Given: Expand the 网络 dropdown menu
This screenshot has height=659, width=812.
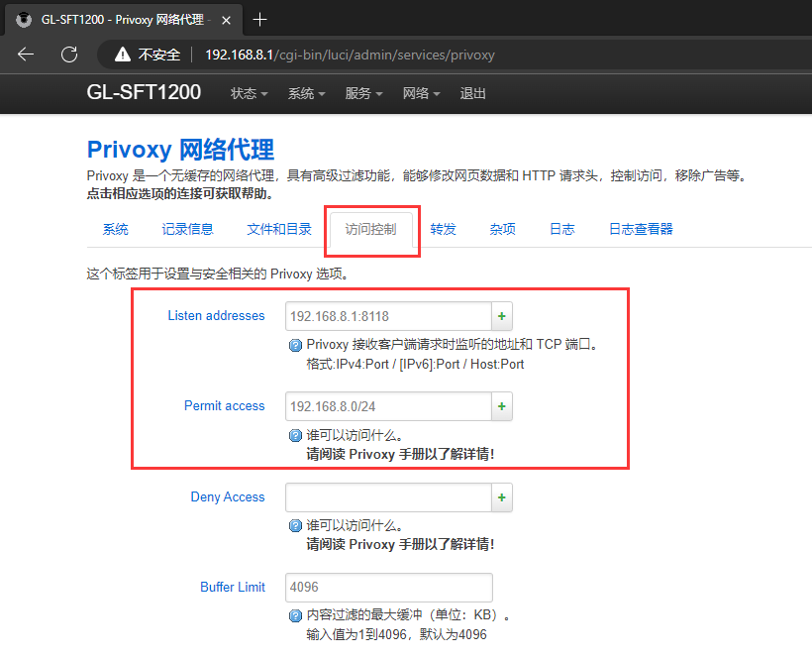Looking at the screenshot, I should click(x=421, y=93).
